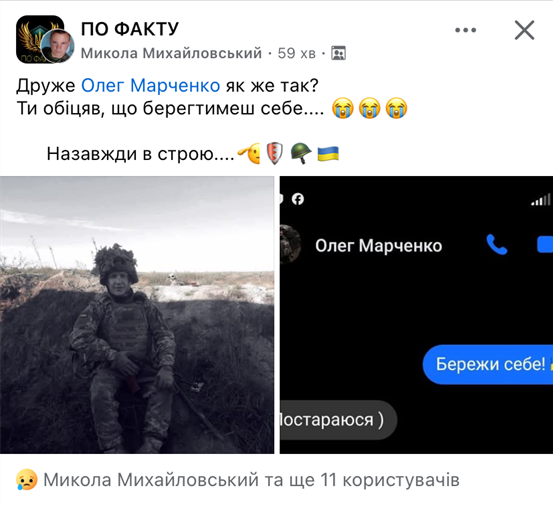The image size is (553, 505).
Task: Click the sad reaction emoji icon
Action: [x=26, y=480]
